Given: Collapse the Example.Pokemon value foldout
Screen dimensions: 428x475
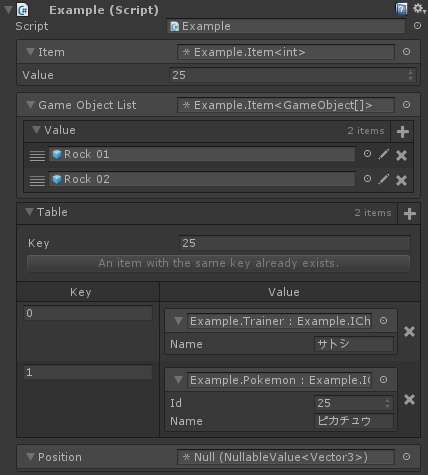Looking at the screenshot, I should point(178,380).
